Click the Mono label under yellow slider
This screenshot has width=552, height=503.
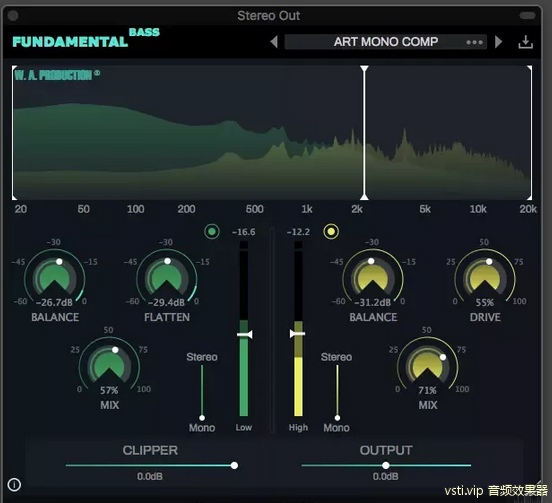point(337,428)
